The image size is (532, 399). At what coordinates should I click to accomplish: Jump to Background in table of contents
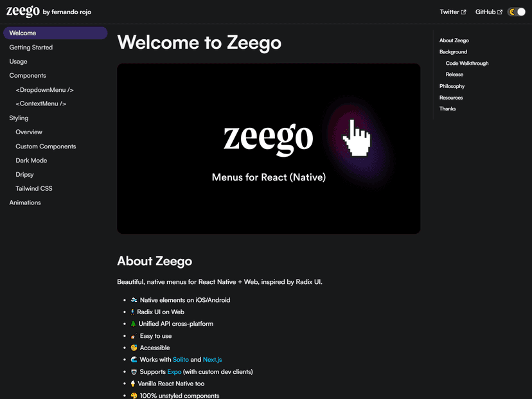point(453,52)
